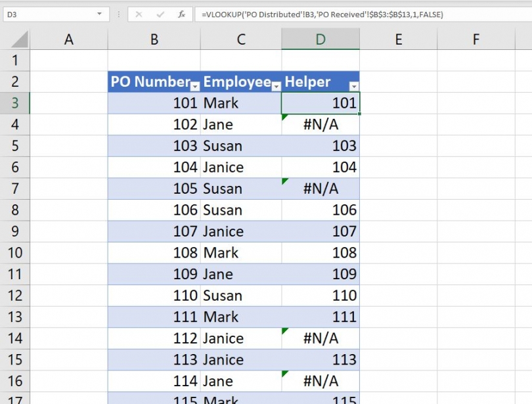The height and width of the screenshot is (404, 532).
Task: Click the error triangle on cell D16
Action: (285, 372)
